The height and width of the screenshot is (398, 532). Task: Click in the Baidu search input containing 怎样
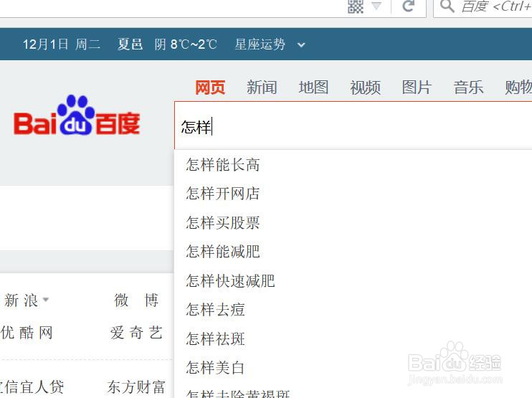pyautogui.click(x=353, y=126)
